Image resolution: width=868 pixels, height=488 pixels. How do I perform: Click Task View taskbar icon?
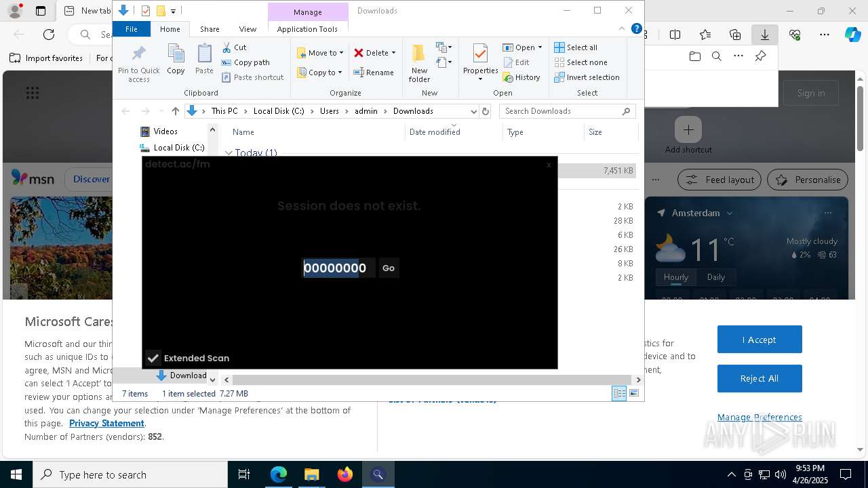[x=244, y=474]
